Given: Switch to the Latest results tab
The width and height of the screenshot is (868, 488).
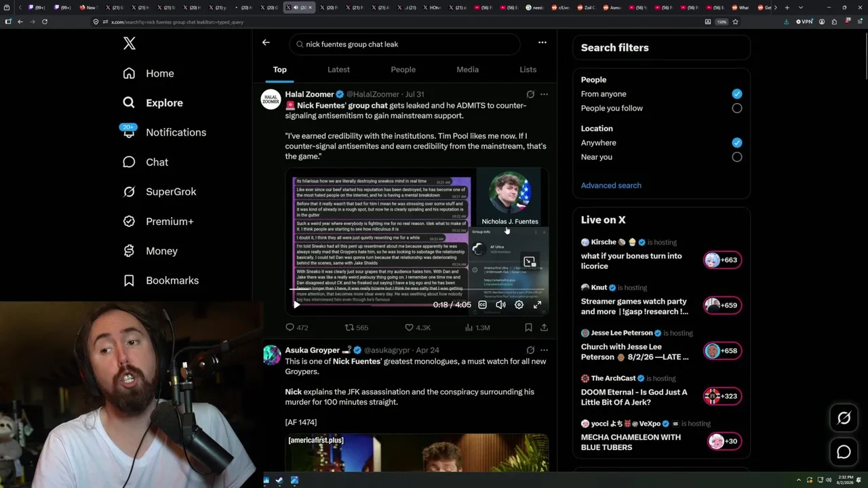Looking at the screenshot, I should 338,70.
